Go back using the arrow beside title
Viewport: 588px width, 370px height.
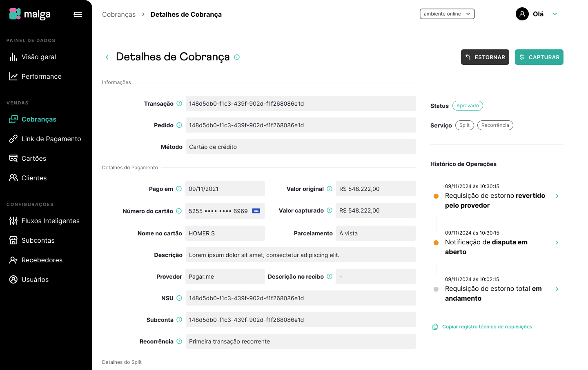[x=107, y=57]
